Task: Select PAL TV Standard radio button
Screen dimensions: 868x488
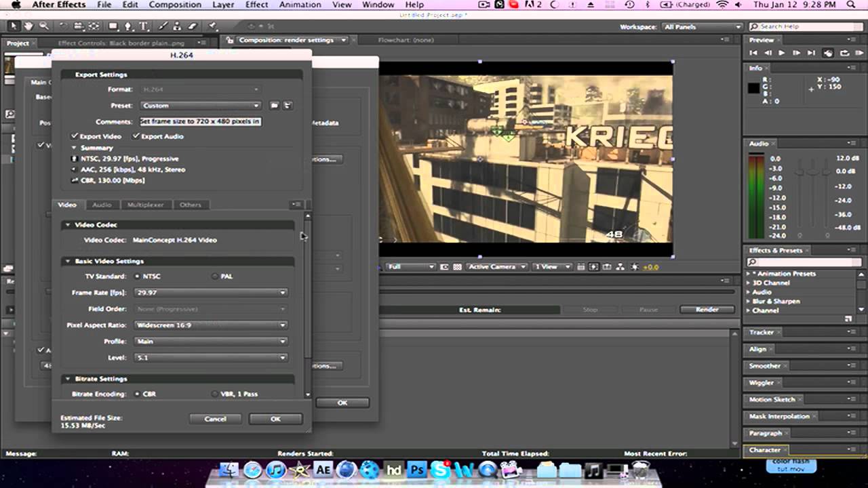Action: point(216,277)
